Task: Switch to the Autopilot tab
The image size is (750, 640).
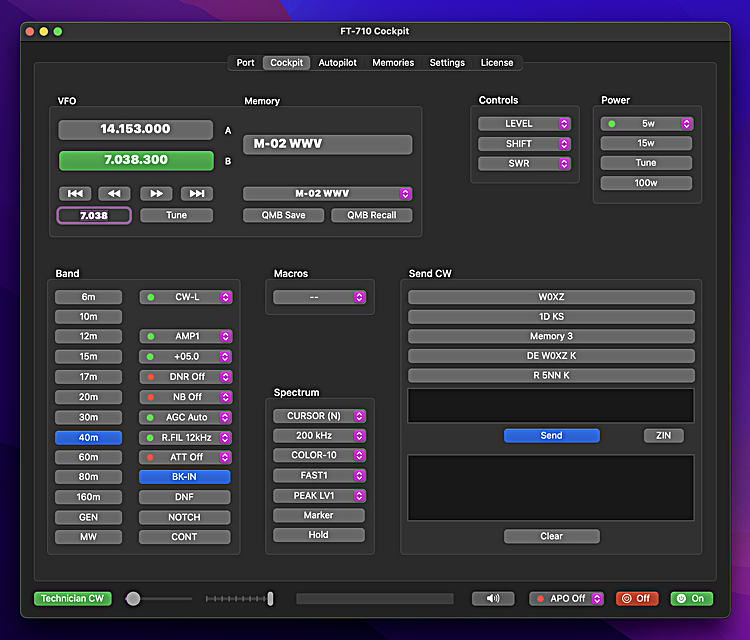Action: (x=338, y=63)
